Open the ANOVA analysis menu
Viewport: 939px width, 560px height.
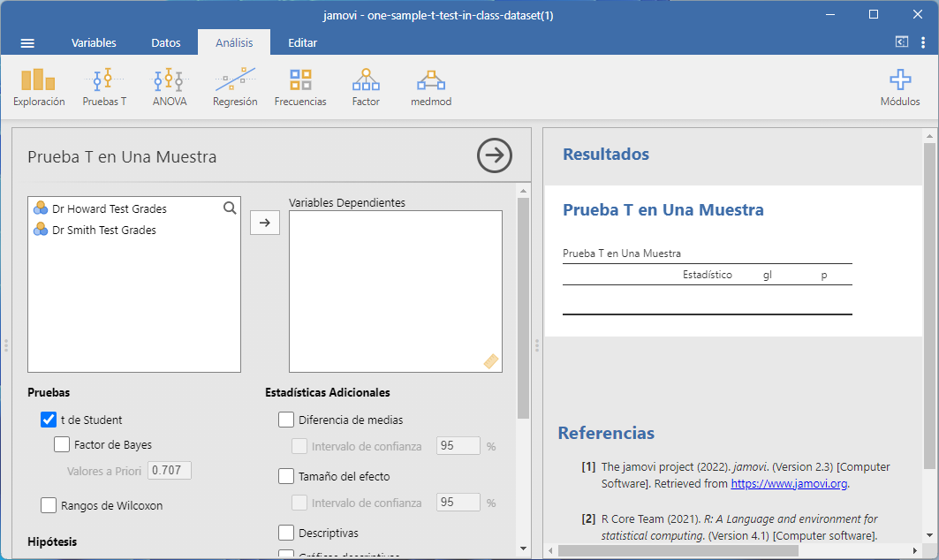coord(170,87)
